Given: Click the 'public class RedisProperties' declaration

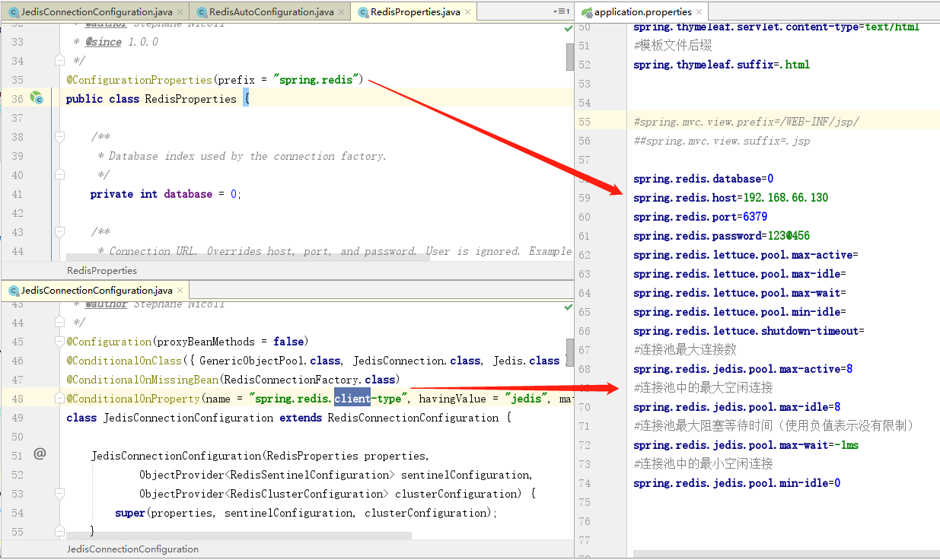Looking at the screenshot, I should click(x=151, y=99).
